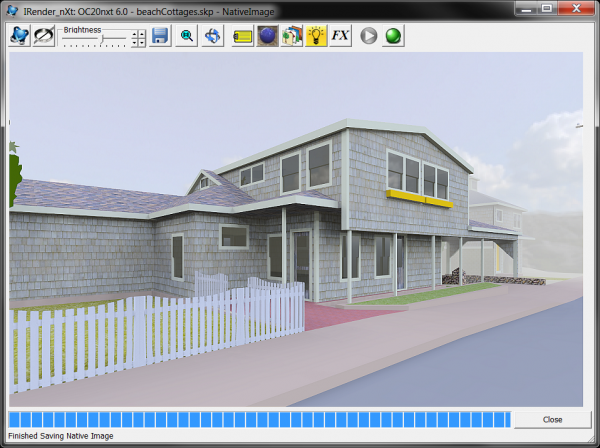The width and height of the screenshot is (600, 448).
Task: Click the yellow tag icon in toolbar
Action: (x=242, y=36)
